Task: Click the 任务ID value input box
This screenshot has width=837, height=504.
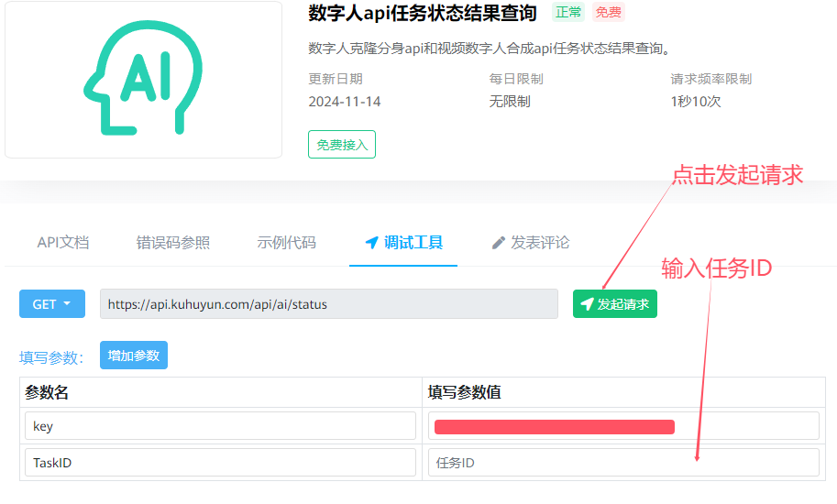Action: pos(622,463)
